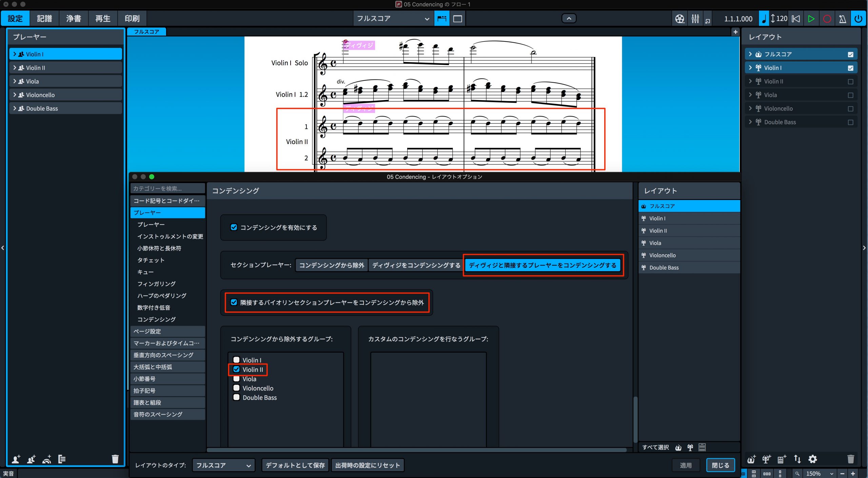The width and height of the screenshot is (868, 478).
Task: Switch to 印刷 Print mode tab
Action: (x=132, y=18)
